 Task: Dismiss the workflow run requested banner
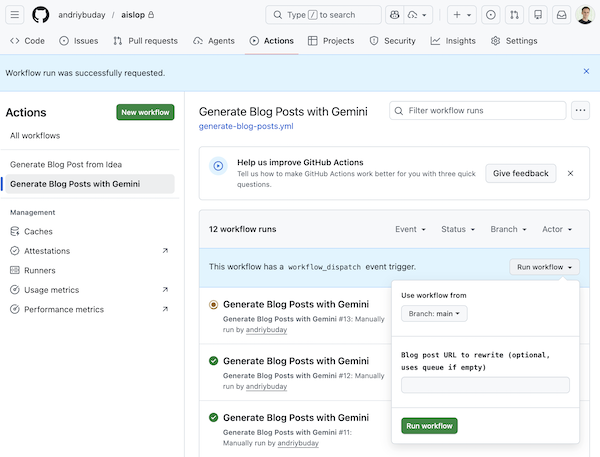[x=586, y=72]
